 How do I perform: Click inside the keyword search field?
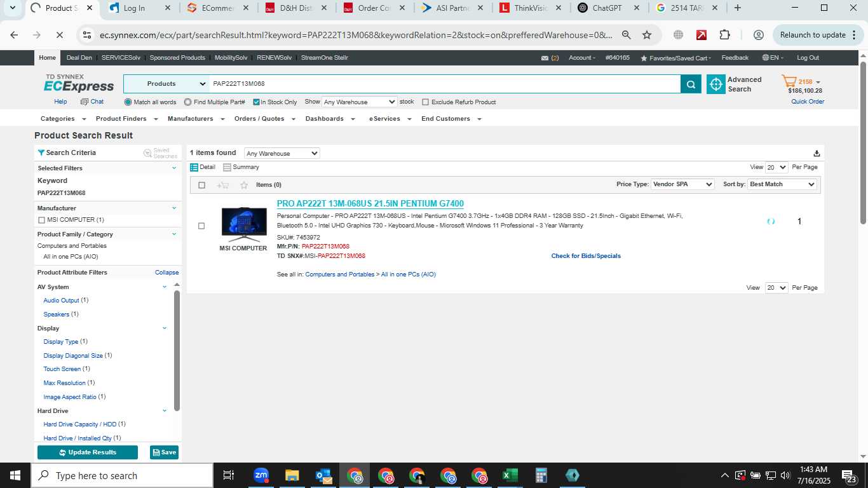[x=445, y=84]
